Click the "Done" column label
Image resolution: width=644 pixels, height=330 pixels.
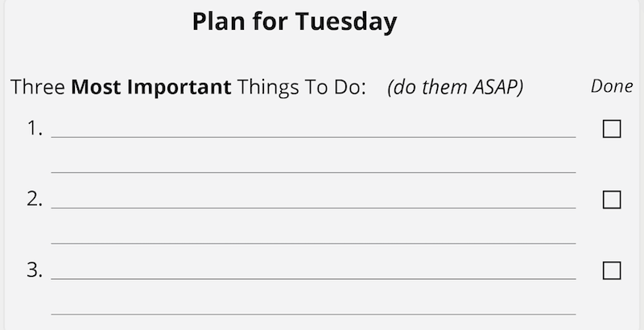tap(612, 86)
